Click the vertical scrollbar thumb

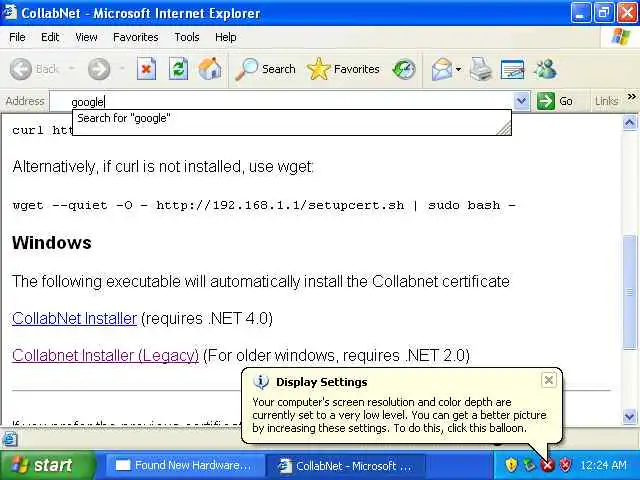pyautogui.click(x=629, y=292)
